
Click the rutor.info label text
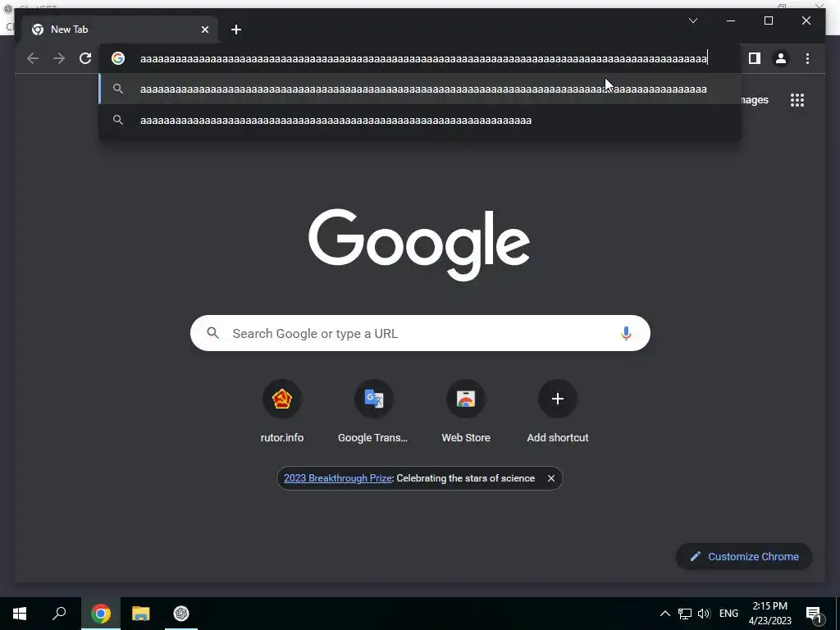(282, 438)
